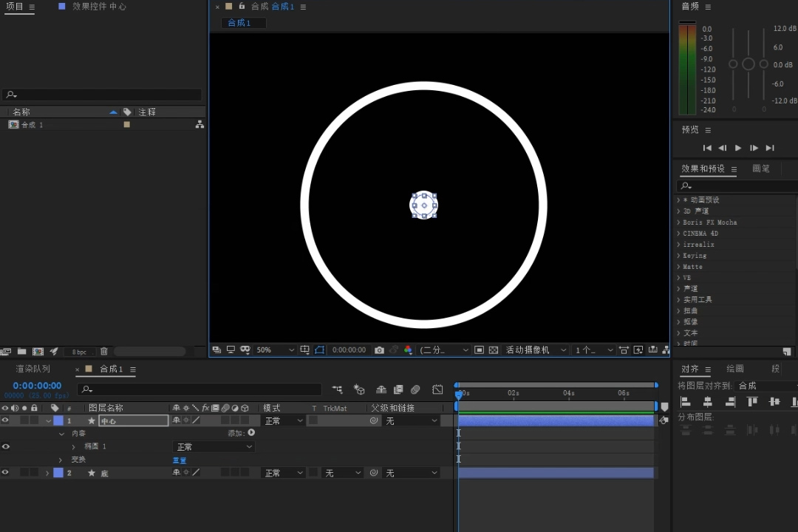The height and width of the screenshot is (532, 798).
Task: Toggle the shy layers icon in the timeline
Action: click(x=381, y=389)
